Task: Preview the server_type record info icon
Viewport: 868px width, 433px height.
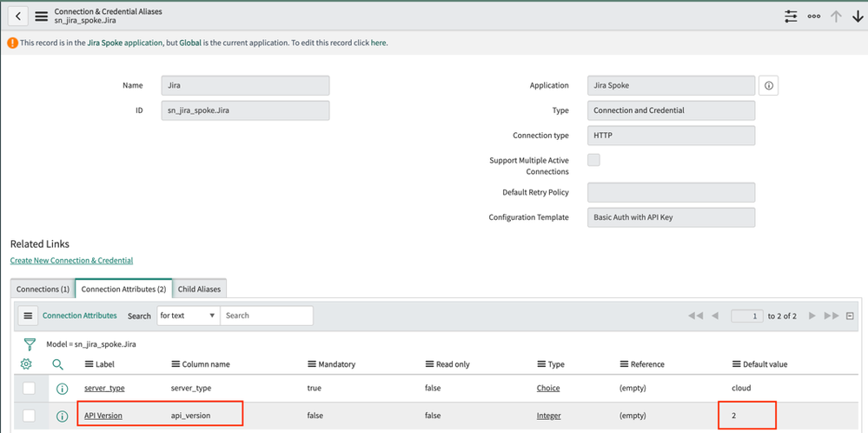Action: coord(62,388)
